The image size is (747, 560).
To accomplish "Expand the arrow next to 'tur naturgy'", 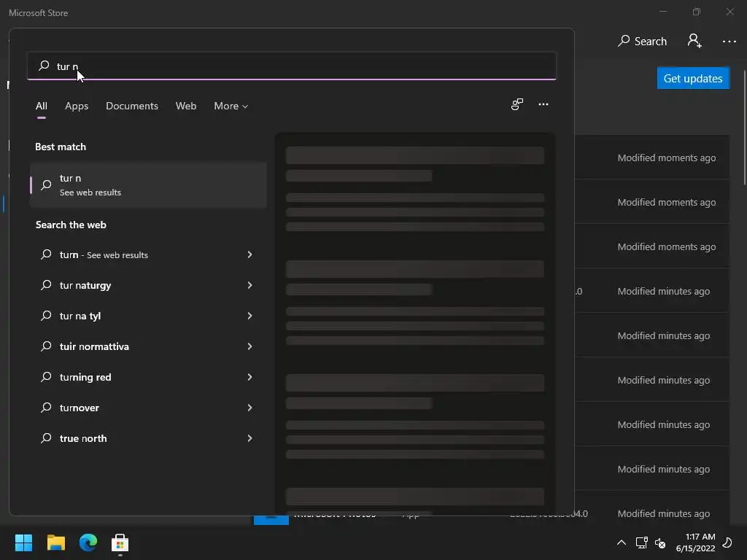I will click(x=249, y=285).
